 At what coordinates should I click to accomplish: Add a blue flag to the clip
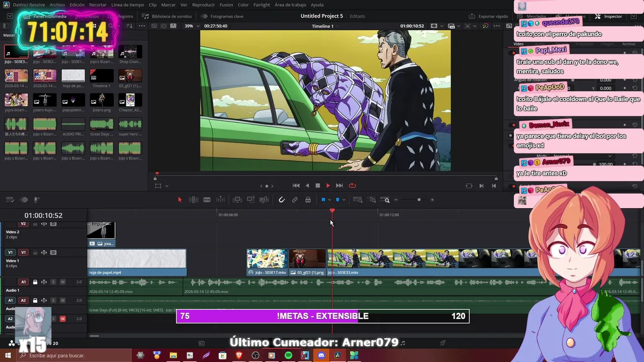click(x=323, y=200)
